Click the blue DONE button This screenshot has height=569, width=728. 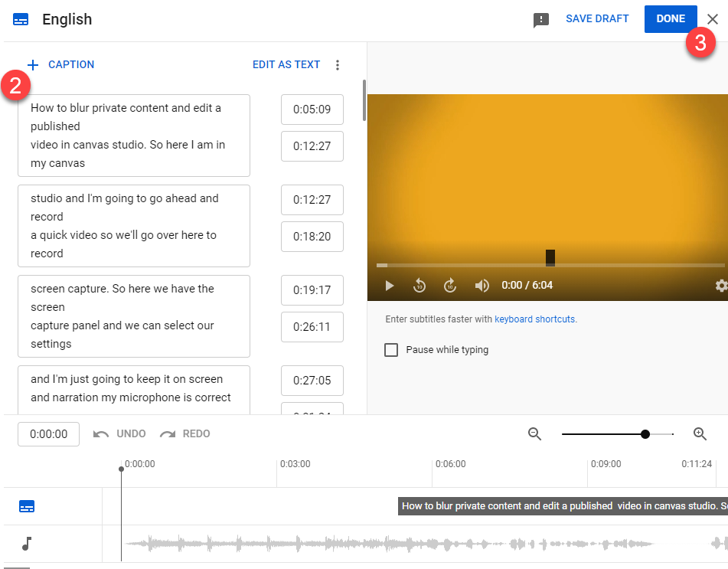point(671,18)
